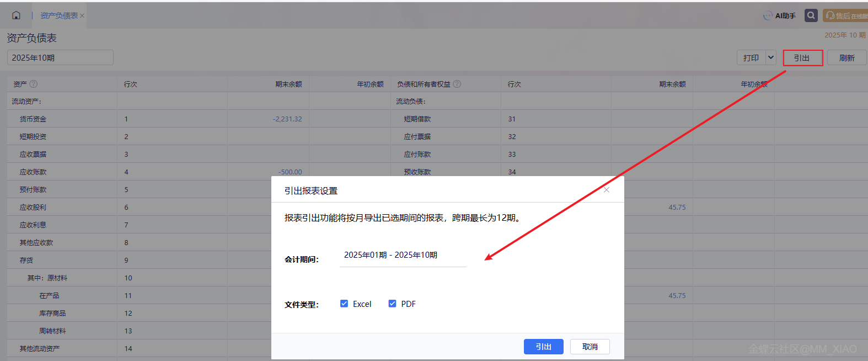The width and height of the screenshot is (868, 361).
Task: Click the -2,231.32 balance value
Action: pos(287,119)
